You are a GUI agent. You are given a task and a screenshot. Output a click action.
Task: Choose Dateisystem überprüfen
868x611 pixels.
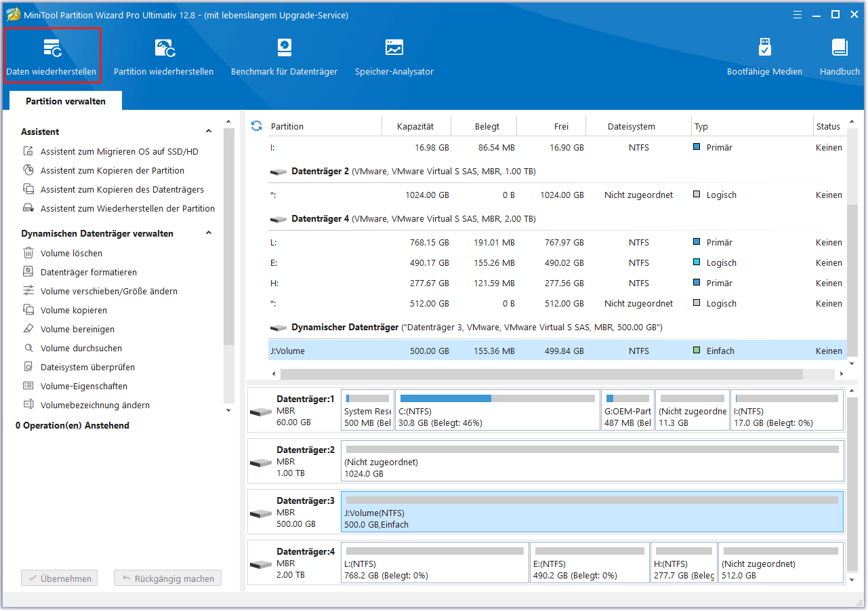pos(79,368)
